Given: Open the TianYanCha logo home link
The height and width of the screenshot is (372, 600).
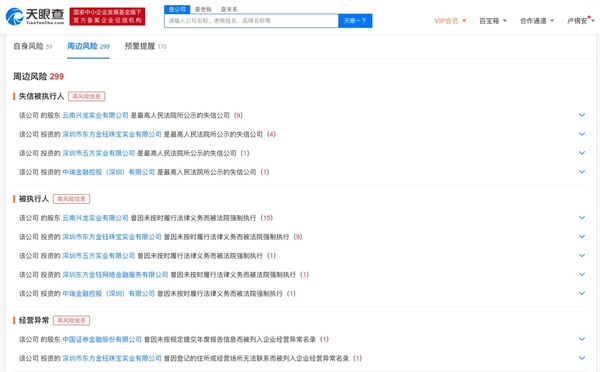Looking at the screenshot, I should [35, 16].
